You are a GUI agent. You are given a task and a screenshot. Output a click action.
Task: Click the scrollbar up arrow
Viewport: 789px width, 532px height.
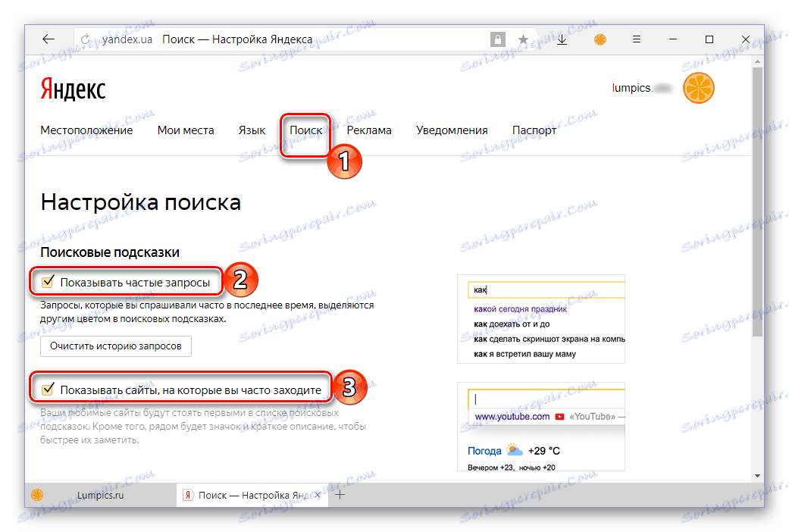click(x=758, y=61)
